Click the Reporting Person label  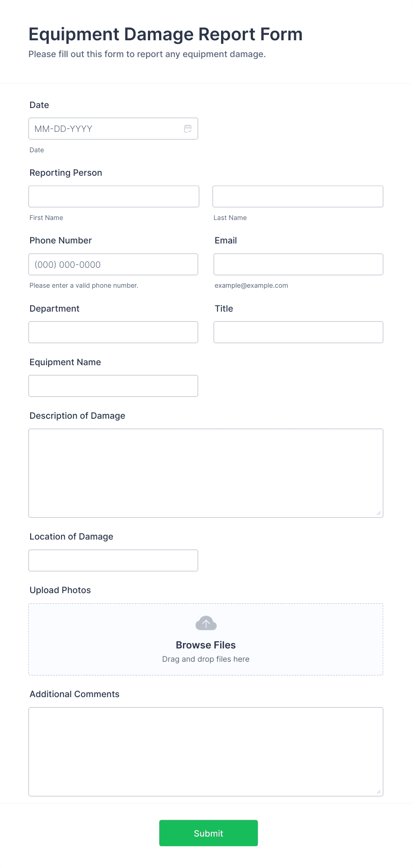pos(66,173)
